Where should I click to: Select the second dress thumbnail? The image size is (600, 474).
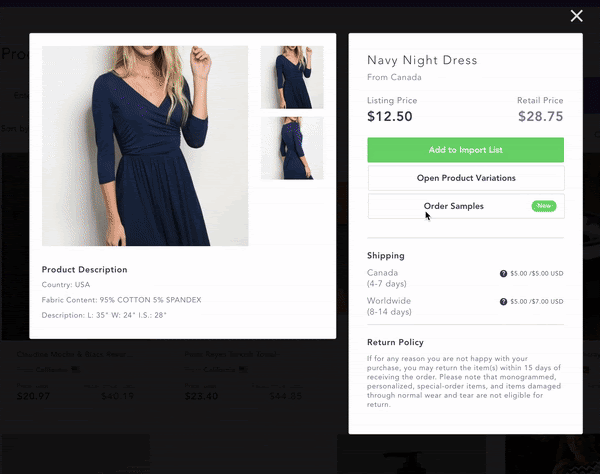292,148
